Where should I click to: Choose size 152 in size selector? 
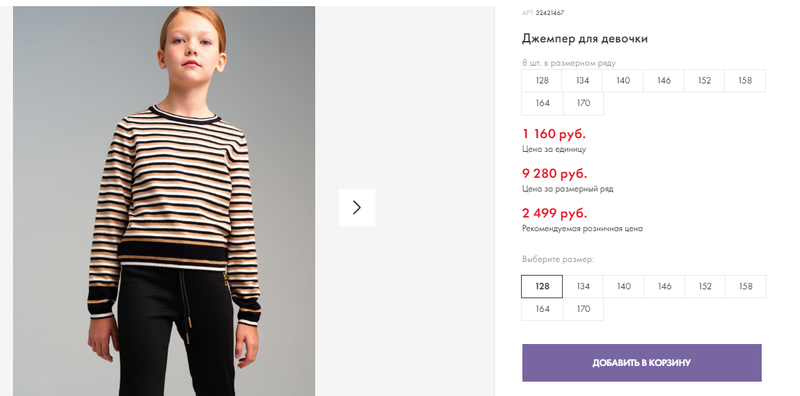pos(705,286)
